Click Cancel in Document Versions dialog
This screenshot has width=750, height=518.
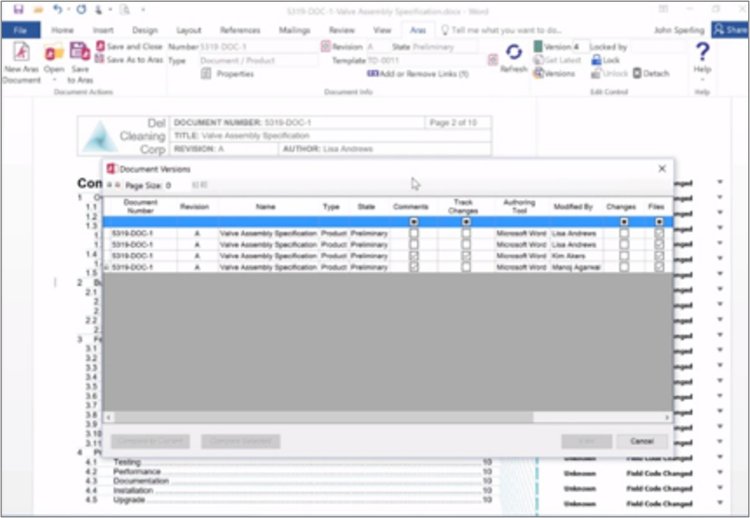[642, 441]
